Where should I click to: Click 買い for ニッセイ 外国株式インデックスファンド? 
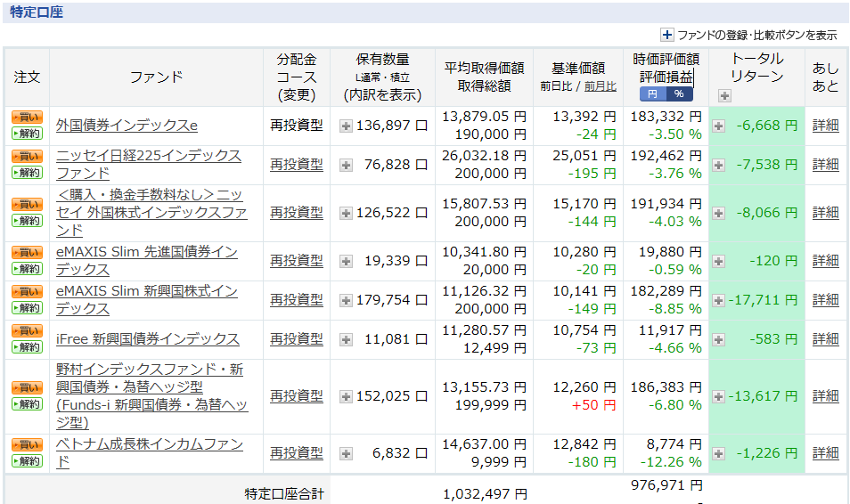[27, 204]
